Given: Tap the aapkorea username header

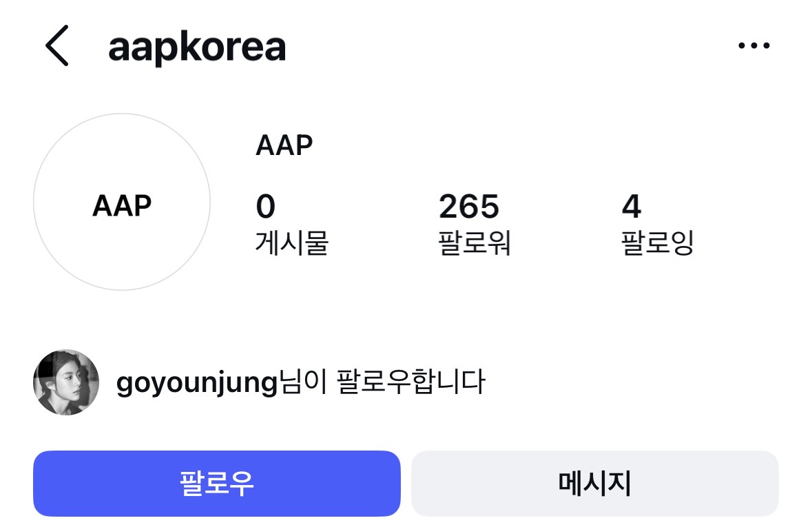Looking at the screenshot, I should click(x=197, y=47).
